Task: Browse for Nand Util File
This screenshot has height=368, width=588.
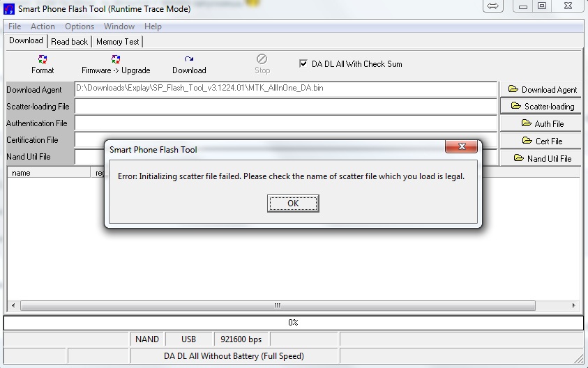Action: pos(542,158)
